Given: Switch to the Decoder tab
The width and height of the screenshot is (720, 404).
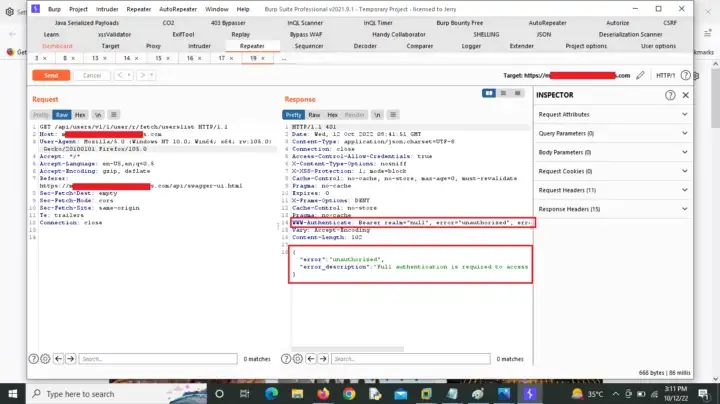Looking at the screenshot, I should [x=365, y=46].
